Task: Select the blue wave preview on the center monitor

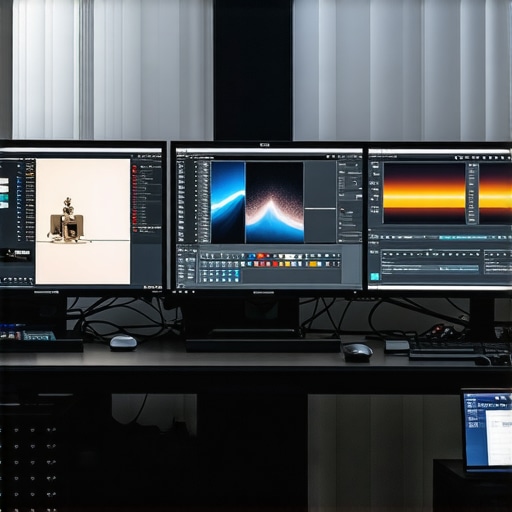Action: pyautogui.click(x=228, y=202)
